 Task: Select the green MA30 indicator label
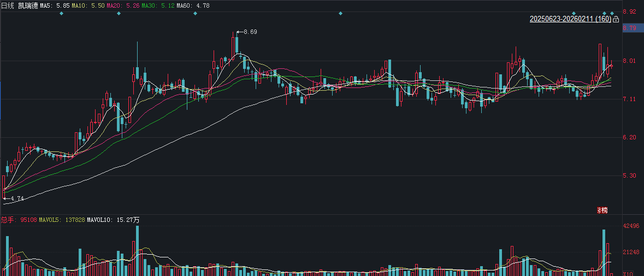click(158, 5)
